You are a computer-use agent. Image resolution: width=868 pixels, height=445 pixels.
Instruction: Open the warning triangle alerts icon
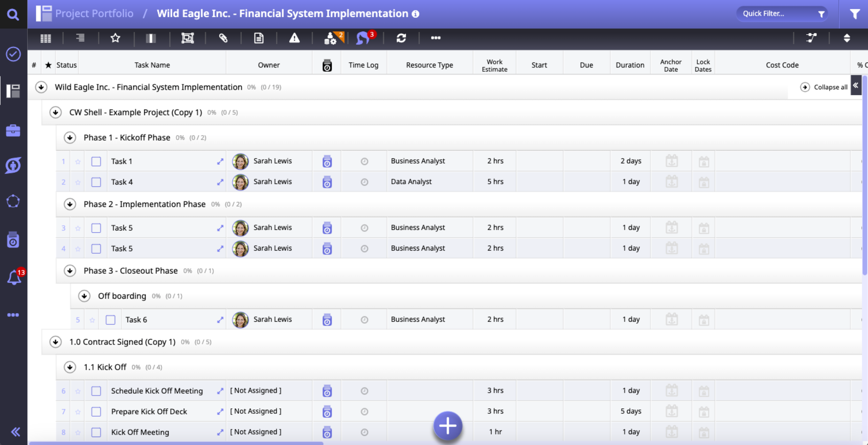(x=294, y=38)
